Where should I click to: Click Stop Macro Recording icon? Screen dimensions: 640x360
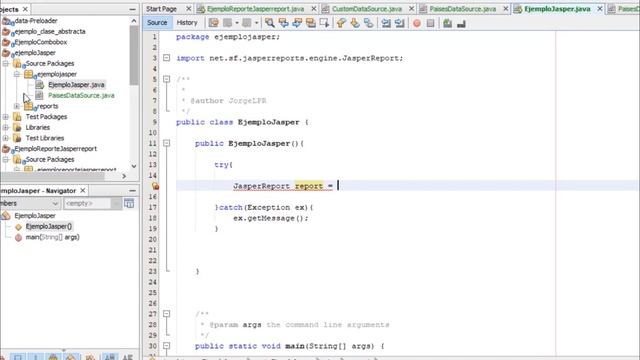(x=431, y=23)
